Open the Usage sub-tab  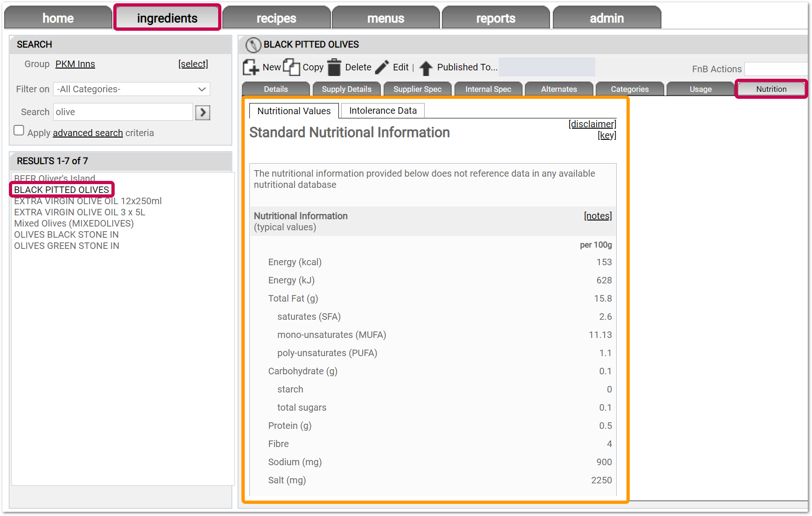[701, 89]
